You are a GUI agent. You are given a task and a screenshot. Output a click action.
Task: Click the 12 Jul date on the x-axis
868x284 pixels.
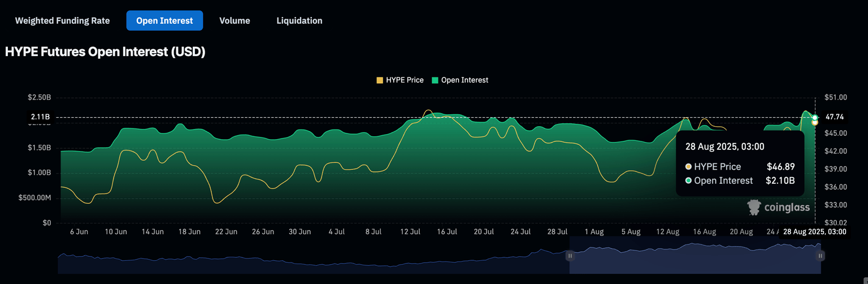click(410, 232)
